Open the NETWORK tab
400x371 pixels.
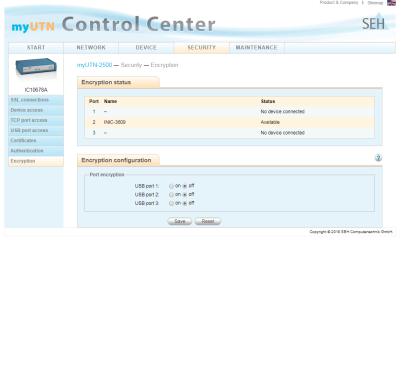pyautogui.click(x=91, y=48)
